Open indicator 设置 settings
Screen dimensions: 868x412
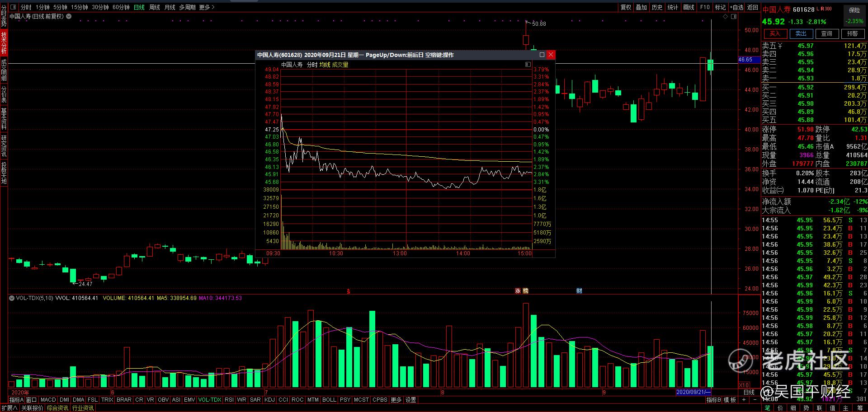(x=410, y=400)
